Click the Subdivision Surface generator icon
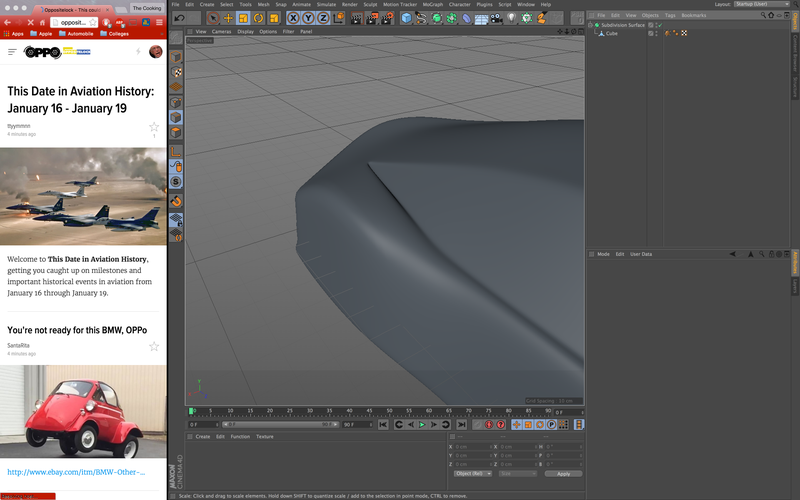Viewport: 800px width, 500px height. [436, 18]
